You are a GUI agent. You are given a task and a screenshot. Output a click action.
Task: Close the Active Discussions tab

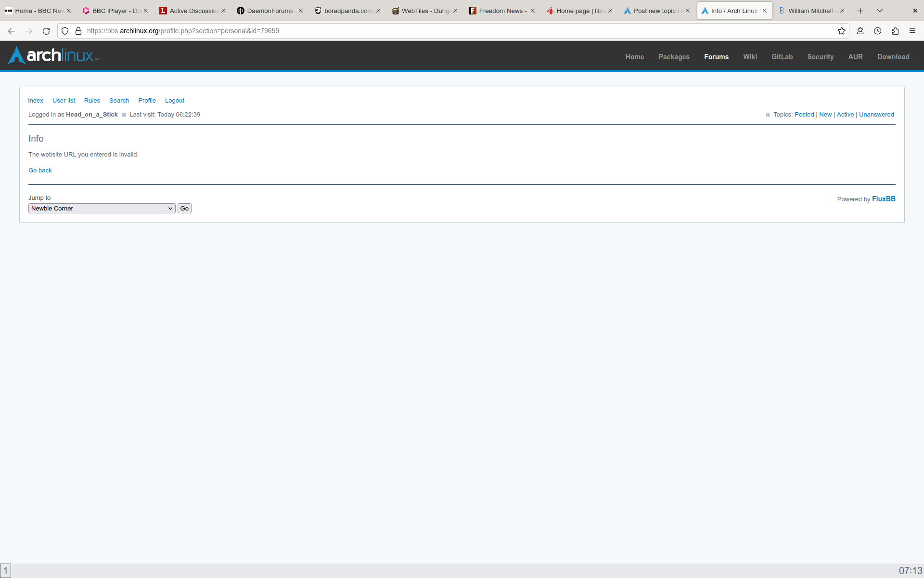click(x=223, y=11)
